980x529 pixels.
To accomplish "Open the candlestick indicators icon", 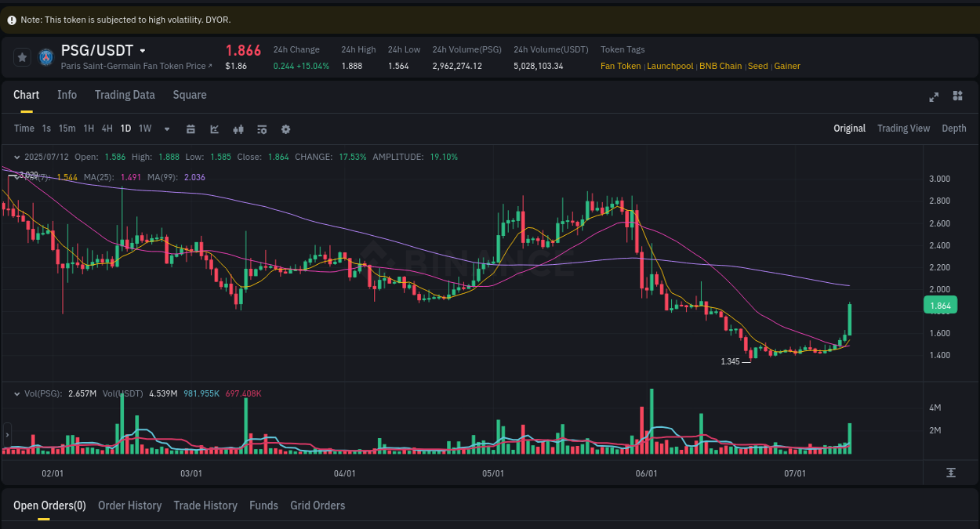I will (238, 129).
